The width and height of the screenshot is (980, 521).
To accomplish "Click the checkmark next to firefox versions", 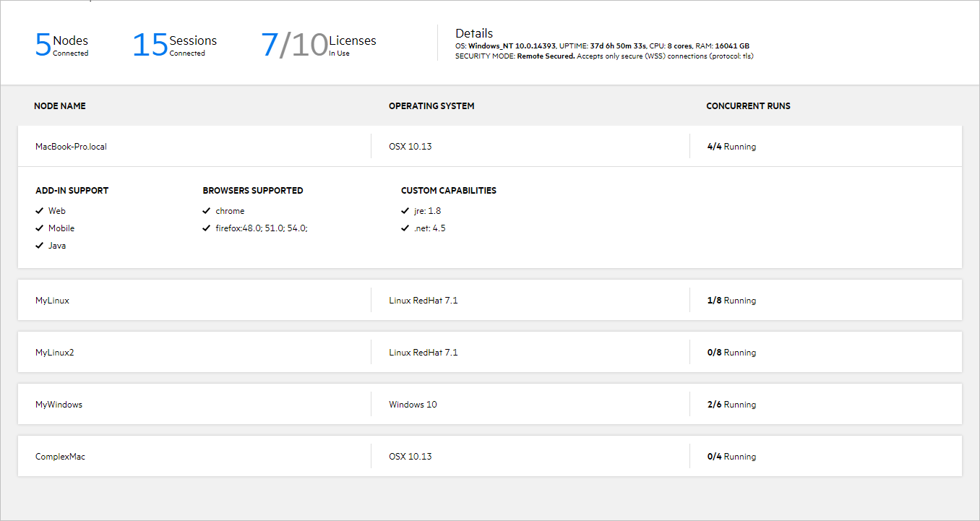I will pyautogui.click(x=207, y=228).
